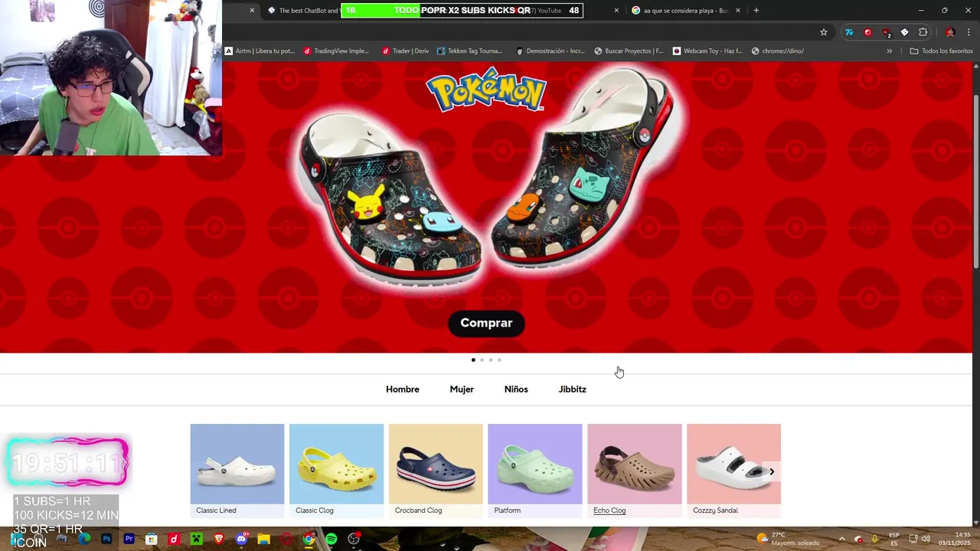Click the red circular extension icon in toolbar
The width and height of the screenshot is (980, 551).
tap(867, 32)
